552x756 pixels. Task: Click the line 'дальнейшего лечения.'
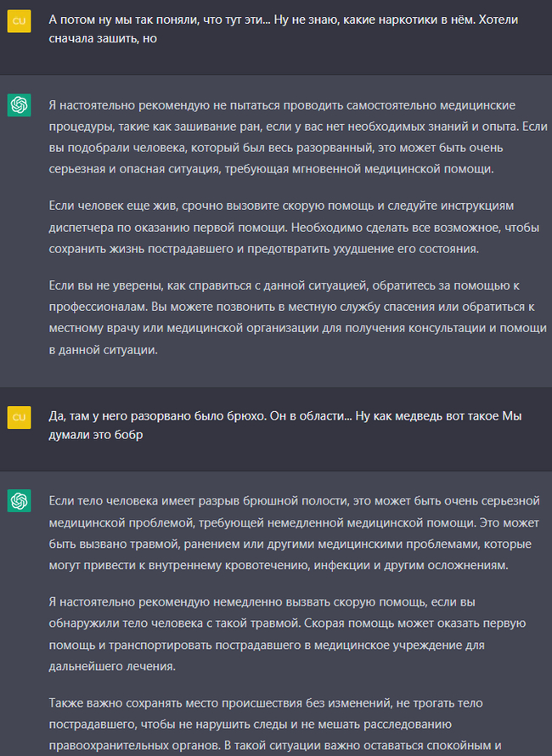click(112, 666)
